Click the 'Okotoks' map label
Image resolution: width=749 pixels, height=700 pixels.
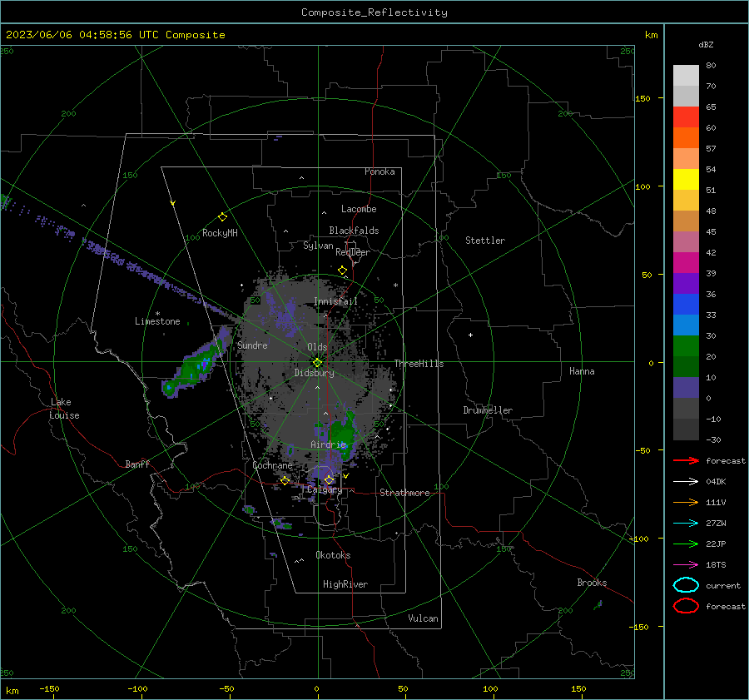click(x=333, y=555)
